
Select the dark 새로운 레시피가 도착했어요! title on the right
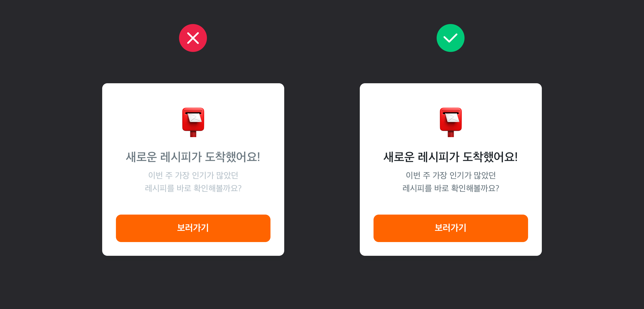450,157
